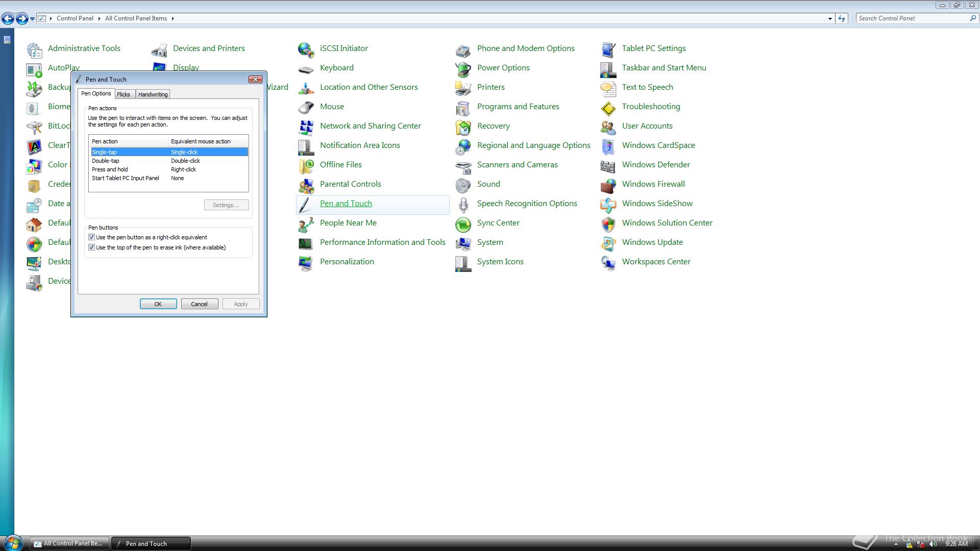Open the Windows Defender link
Viewport: 980px width, 551px height.
pos(656,165)
